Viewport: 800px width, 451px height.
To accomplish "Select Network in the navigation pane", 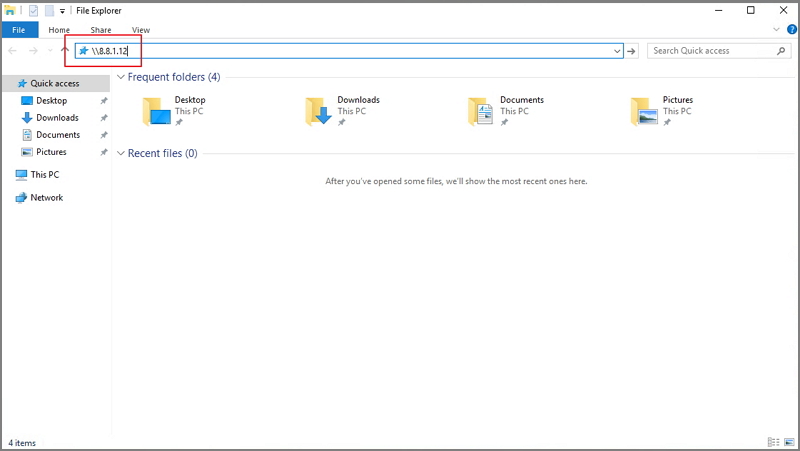I will point(46,197).
